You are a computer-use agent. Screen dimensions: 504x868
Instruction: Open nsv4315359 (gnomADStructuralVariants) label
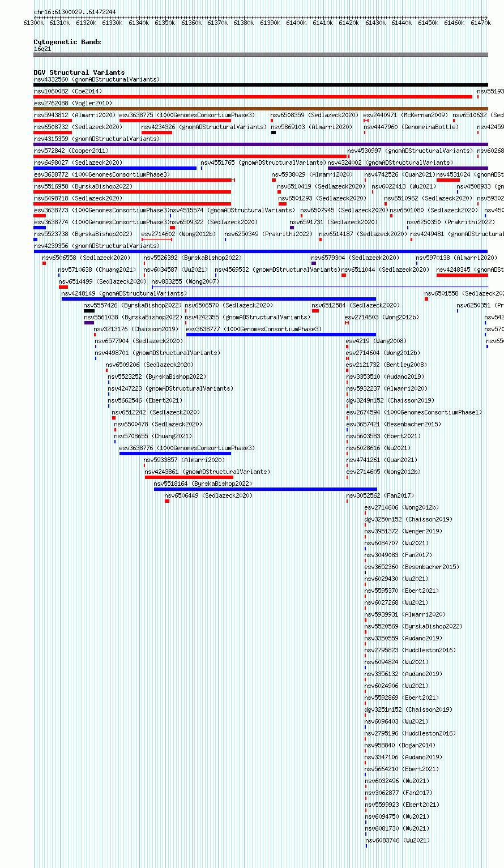point(97,139)
